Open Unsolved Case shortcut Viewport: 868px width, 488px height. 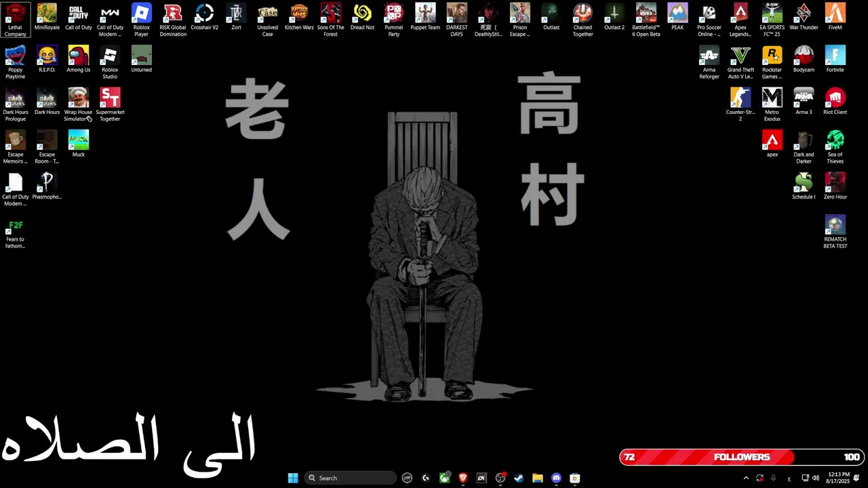(267, 20)
